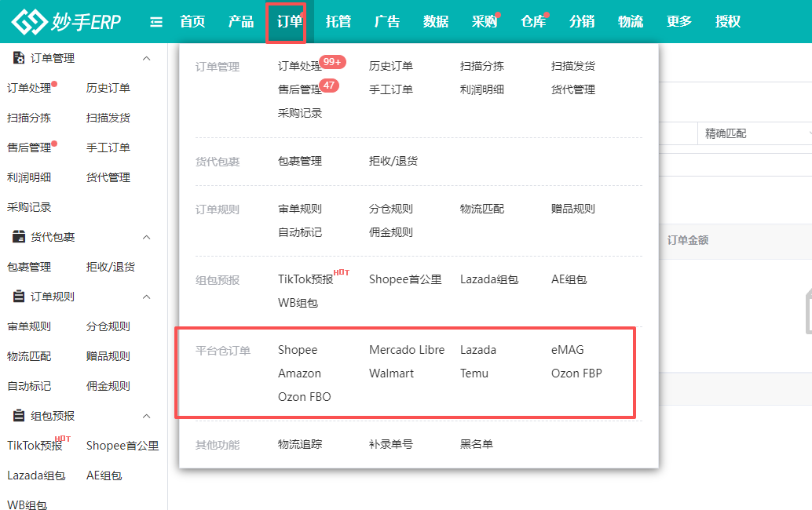
Task: Open Walmart platform warehouse orders
Action: coord(392,373)
